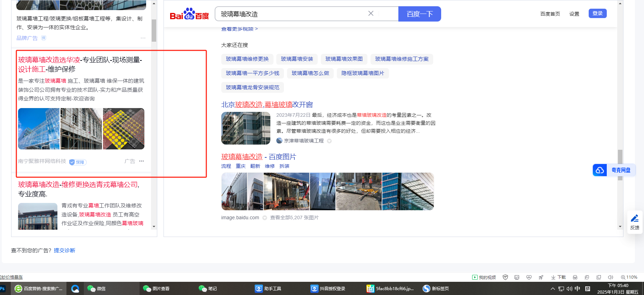Viewport: 644px width, 295px height.
Task: Open the more options dots beside 品牌广告
Action: [143, 38]
